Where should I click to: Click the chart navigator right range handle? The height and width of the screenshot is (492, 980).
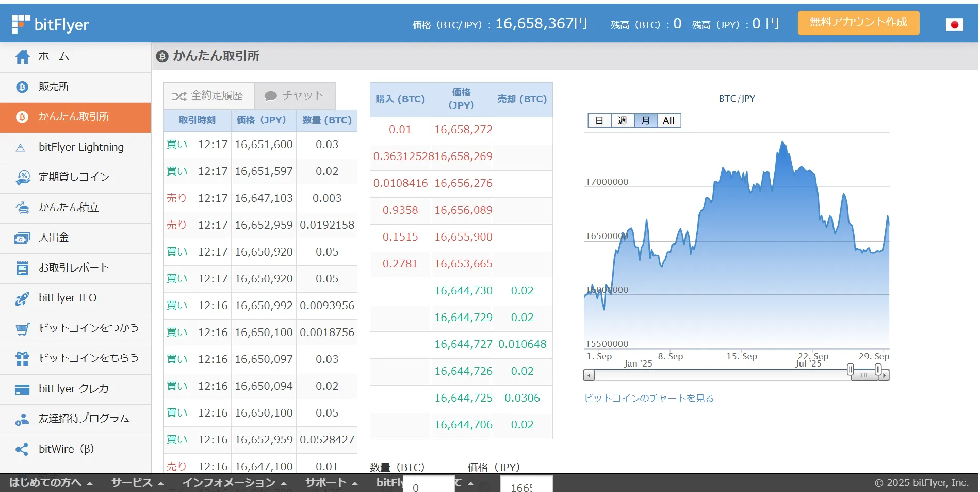[878, 370]
